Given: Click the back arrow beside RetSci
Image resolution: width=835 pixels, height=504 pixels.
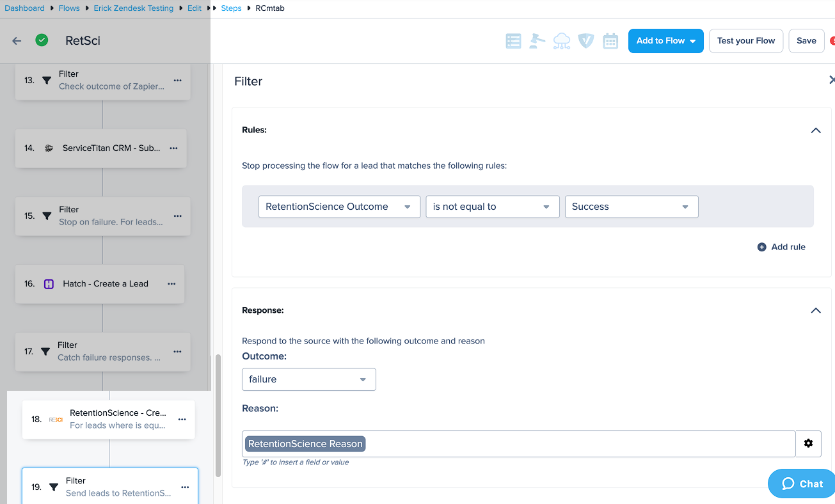Looking at the screenshot, I should click(x=17, y=41).
